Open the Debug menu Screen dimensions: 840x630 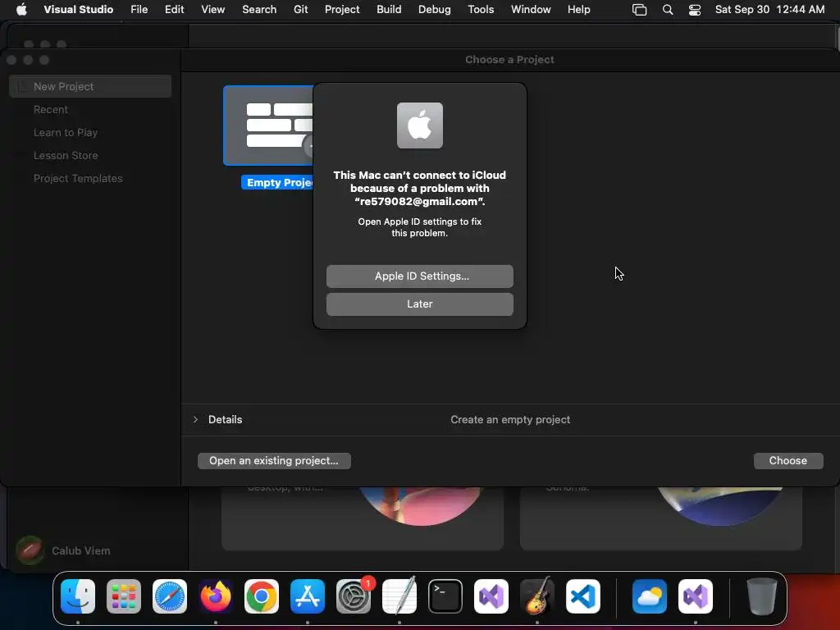pos(435,9)
